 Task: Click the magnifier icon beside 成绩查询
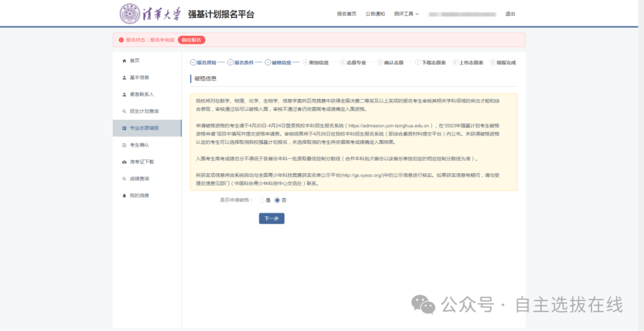(124, 179)
